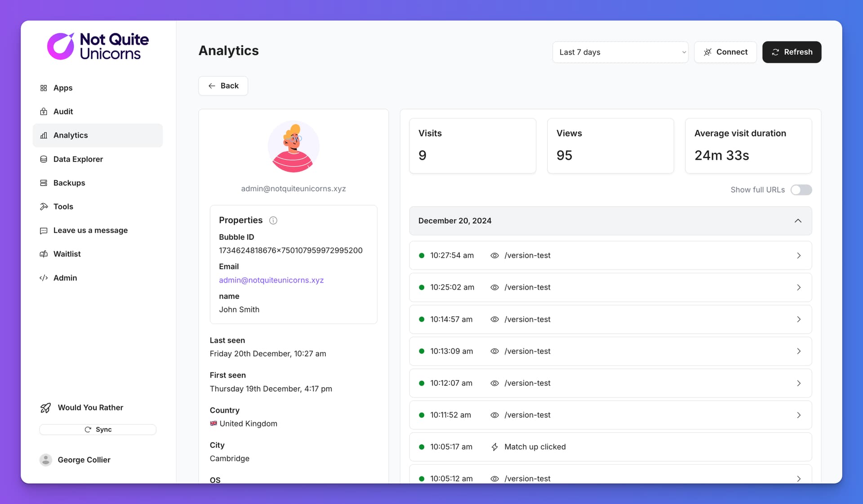Expand the 10:13:09 am event row chevron
The width and height of the screenshot is (863, 504).
tap(798, 351)
